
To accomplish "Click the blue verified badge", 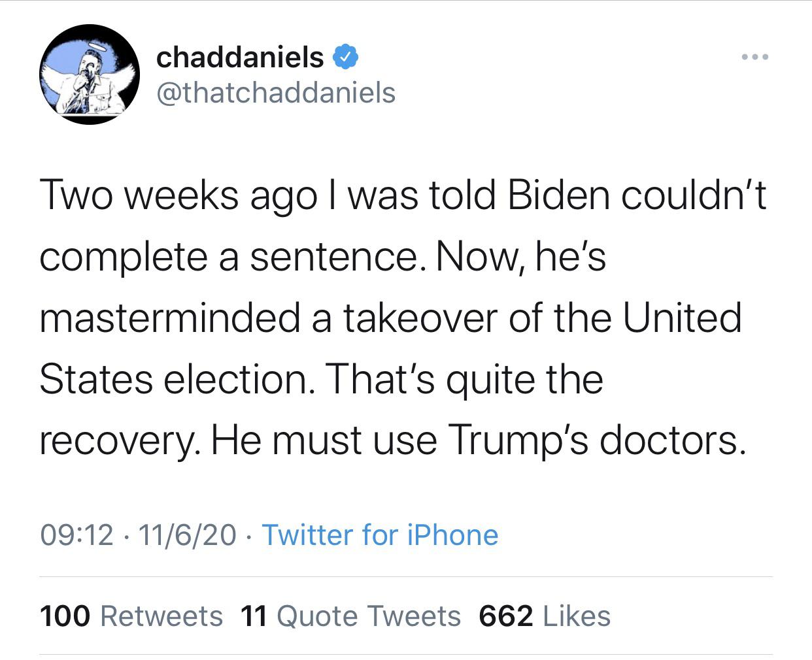I will (x=345, y=58).
